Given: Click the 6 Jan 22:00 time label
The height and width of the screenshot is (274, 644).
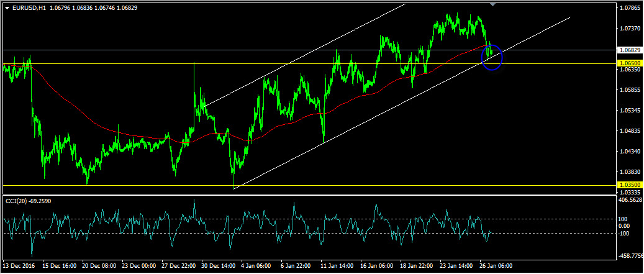Looking at the screenshot, I should pyautogui.click(x=296, y=266).
